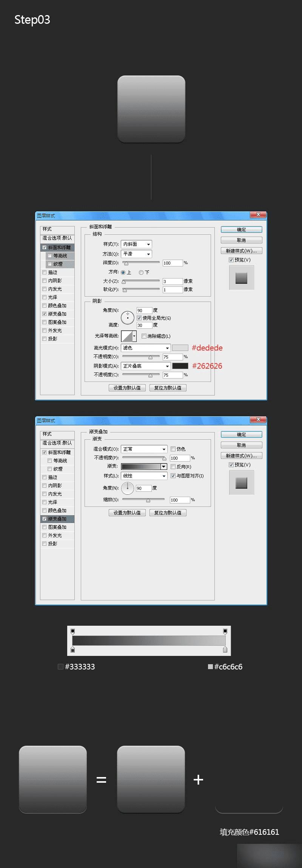302x868 pixels.
Task: Enable 仿色 checkbox in 渐变叠加 dialog
Action: tap(173, 449)
